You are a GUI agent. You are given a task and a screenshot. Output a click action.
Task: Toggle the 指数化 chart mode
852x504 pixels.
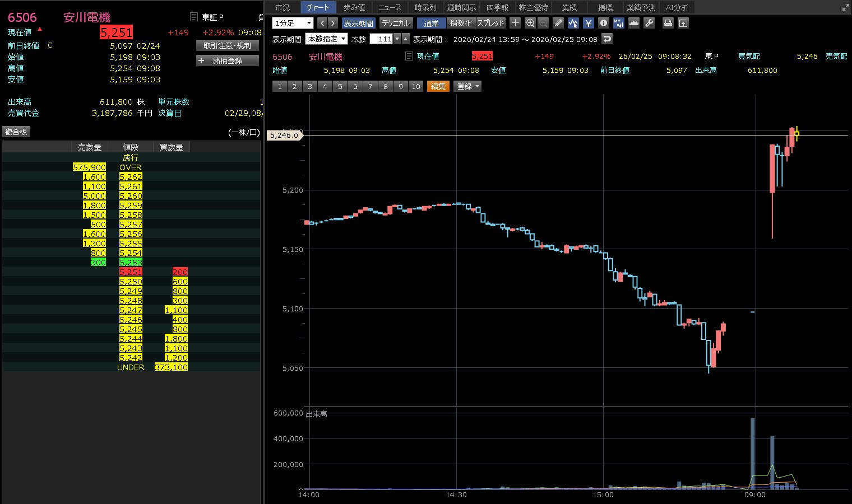461,23
